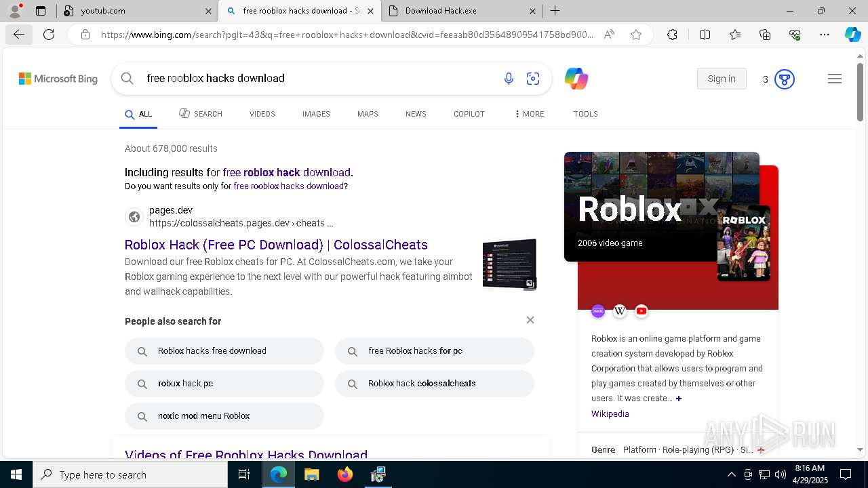Start visual search with camera icon
The image size is (868, 488).
(x=533, y=79)
